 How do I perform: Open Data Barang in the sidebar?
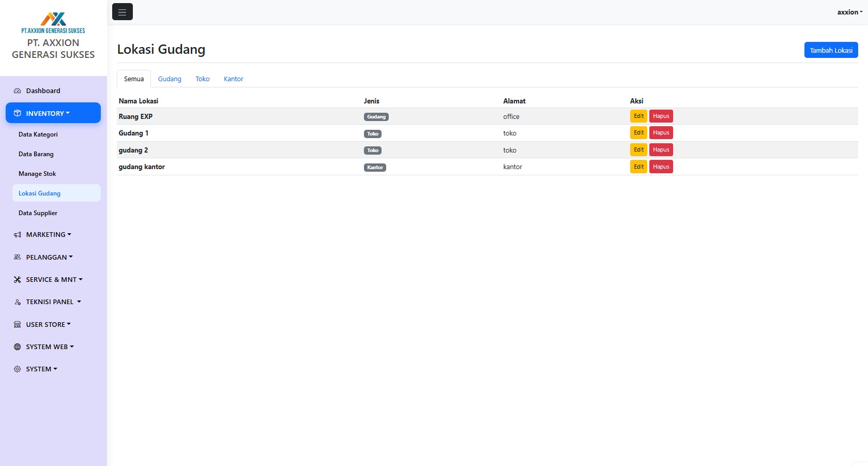point(56,154)
